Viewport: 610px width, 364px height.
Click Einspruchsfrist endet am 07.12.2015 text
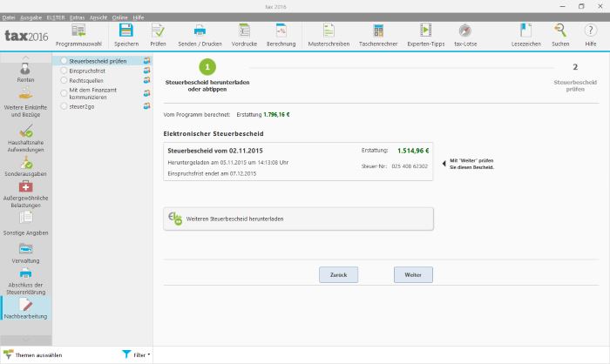212,173
